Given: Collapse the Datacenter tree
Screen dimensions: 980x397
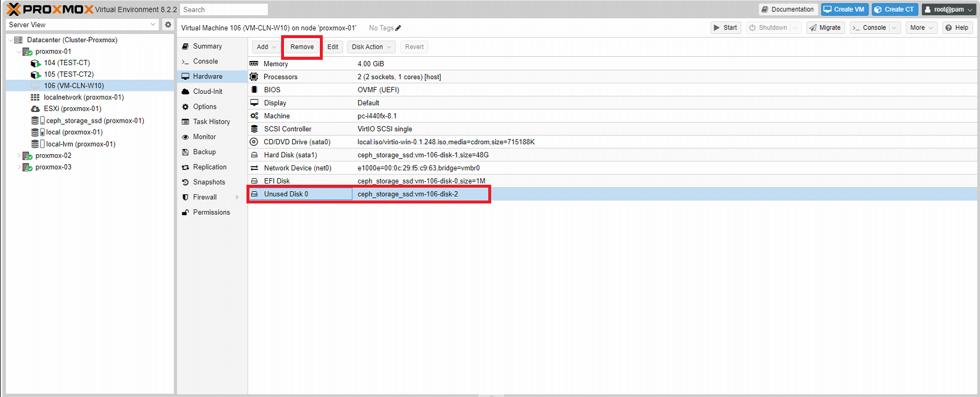Looking at the screenshot, I should tap(10, 40).
